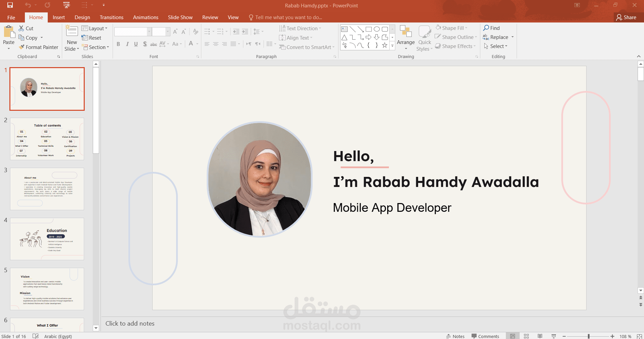The height and width of the screenshot is (339, 644).
Task: Click the Save icon in quick access toolbar
Action: tap(10, 5)
